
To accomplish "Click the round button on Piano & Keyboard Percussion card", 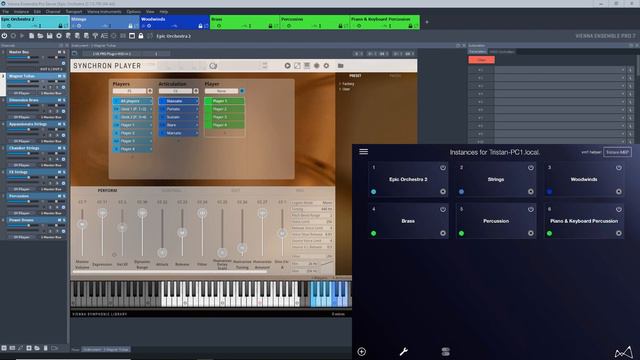I will [x=619, y=233].
